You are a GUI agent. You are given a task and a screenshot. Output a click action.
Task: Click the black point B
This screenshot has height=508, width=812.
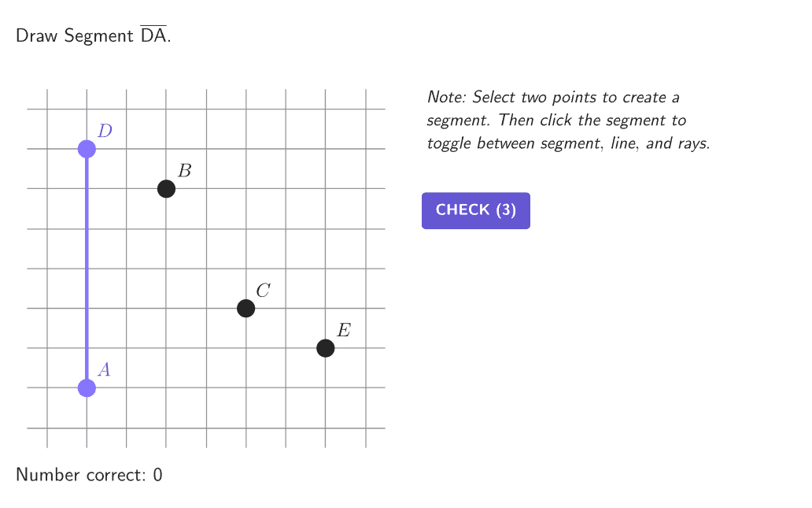click(x=166, y=189)
